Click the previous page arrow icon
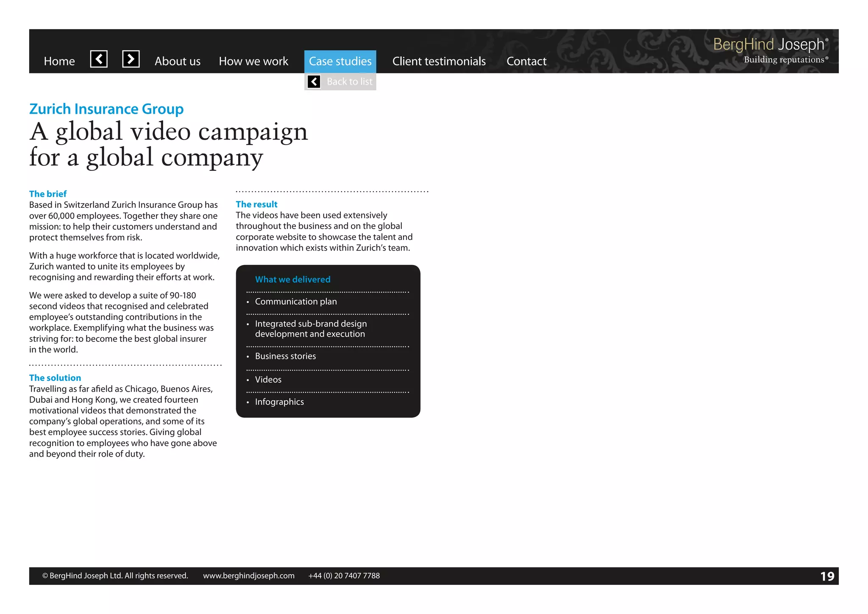This screenshot has height=614, width=868. (99, 59)
